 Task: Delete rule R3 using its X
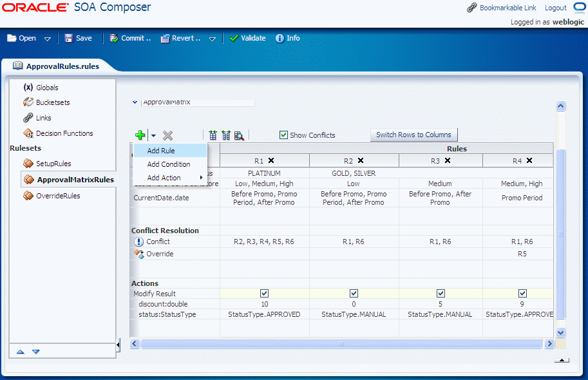point(448,160)
